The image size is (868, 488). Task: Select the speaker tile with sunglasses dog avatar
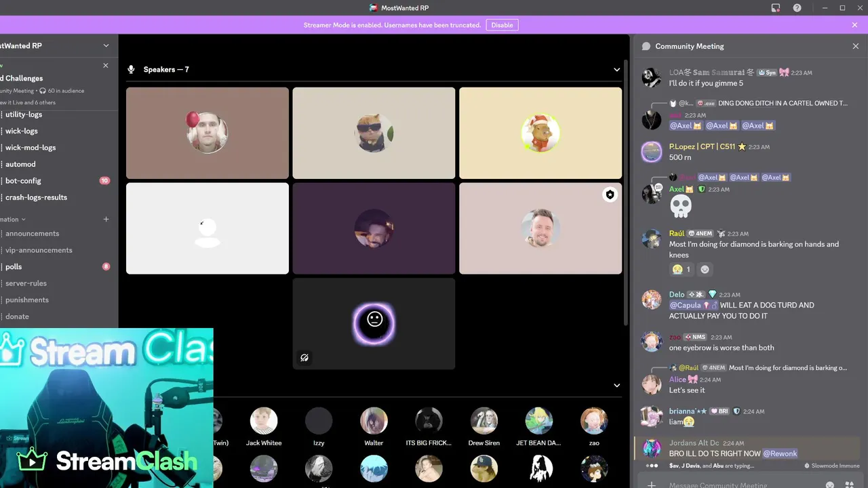[x=374, y=133]
